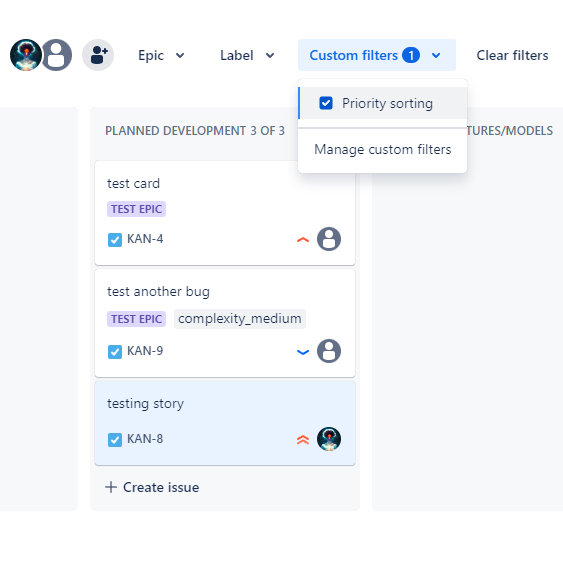This screenshot has width=563, height=566.
Task: Open the Label filter dropdown
Action: coord(247,55)
